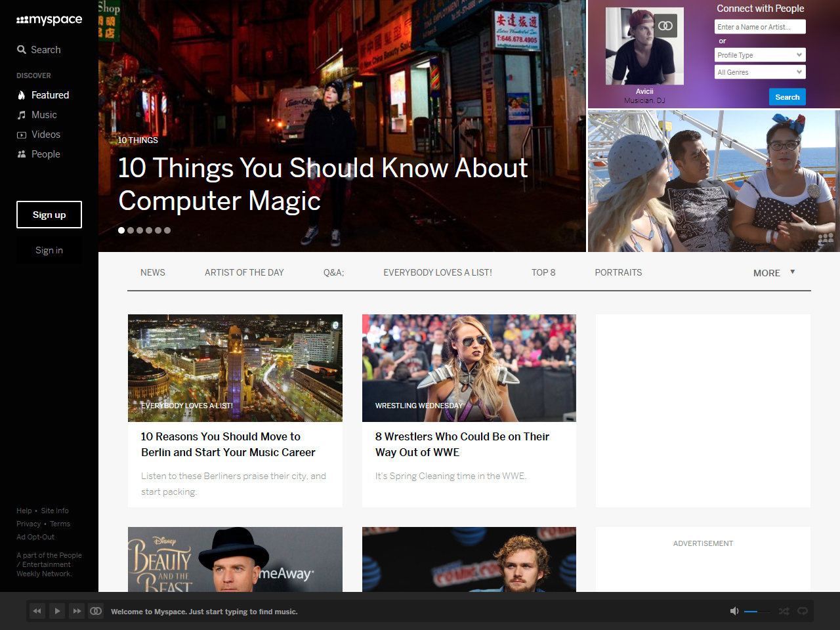Open the Terms footer link
The width and height of the screenshot is (840, 630).
coord(60,524)
